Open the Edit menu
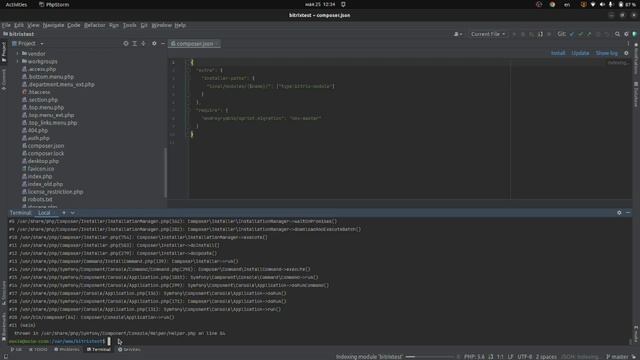Viewport: 640px width, 360px height. point(19,25)
